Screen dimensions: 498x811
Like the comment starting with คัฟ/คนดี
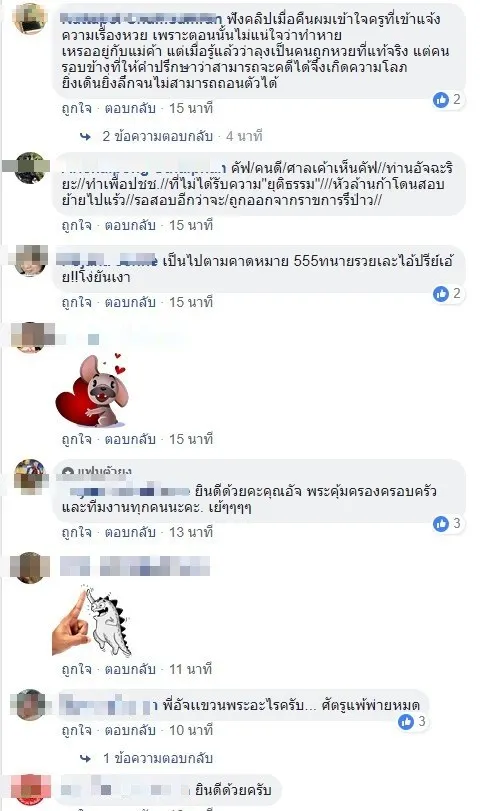click(77, 226)
